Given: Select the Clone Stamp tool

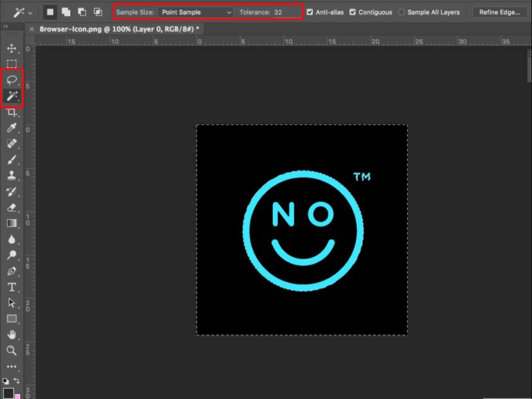Looking at the screenshot, I should [x=11, y=176].
